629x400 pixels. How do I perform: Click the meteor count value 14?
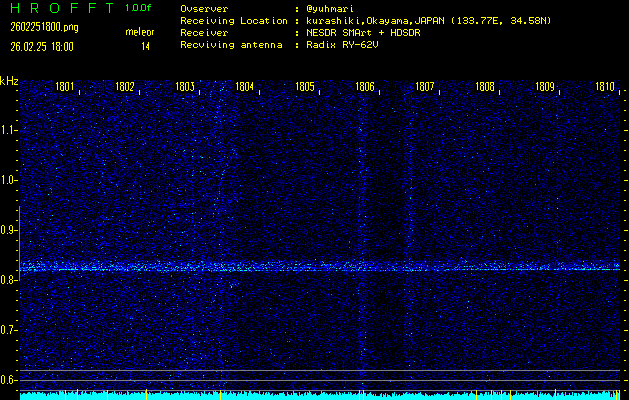145,45
